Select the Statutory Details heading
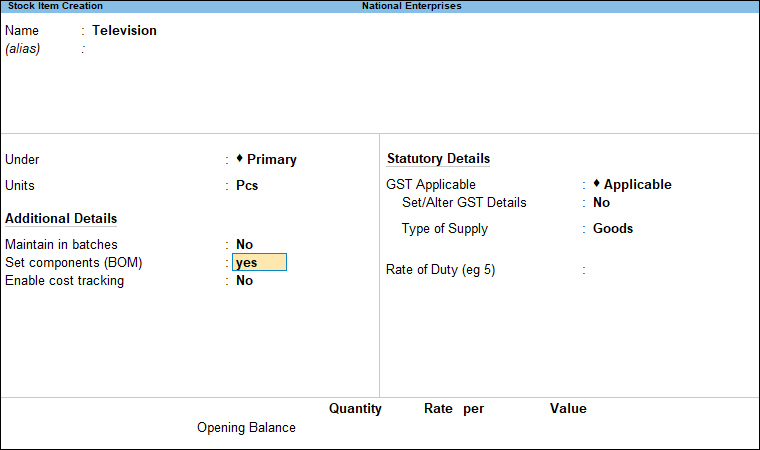Image resolution: width=760 pixels, height=450 pixels. (x=438, y=159)
